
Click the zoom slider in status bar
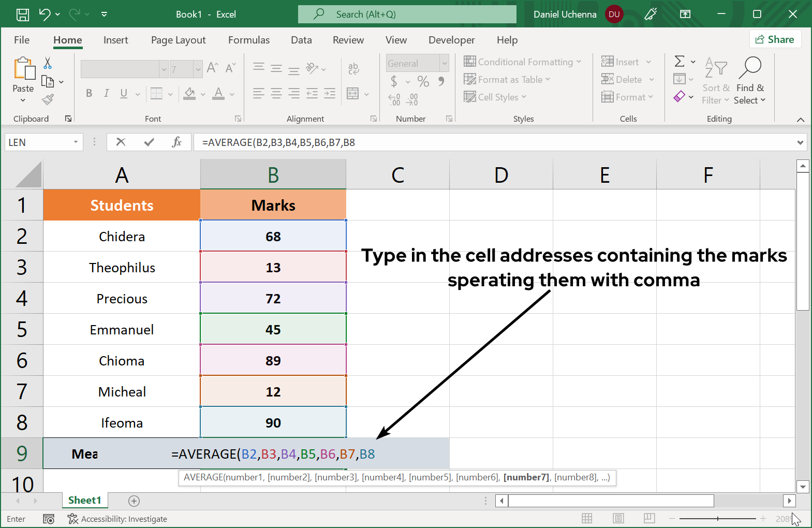[x=717, y=518]
